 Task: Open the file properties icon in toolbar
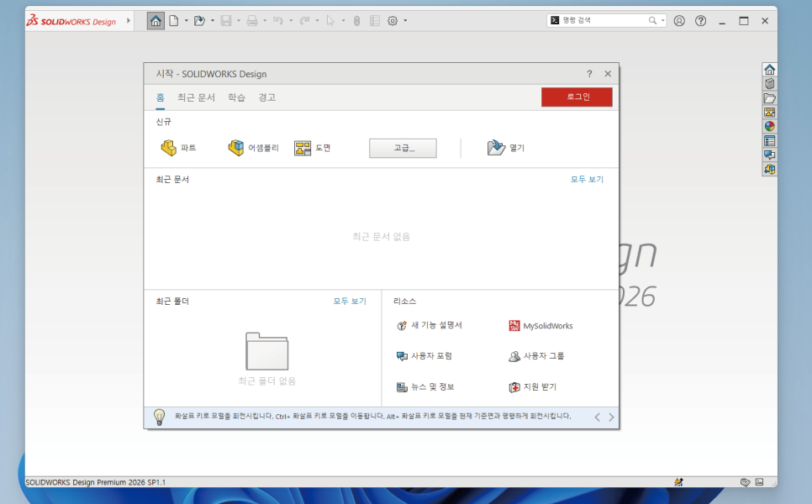click(375, 21)
